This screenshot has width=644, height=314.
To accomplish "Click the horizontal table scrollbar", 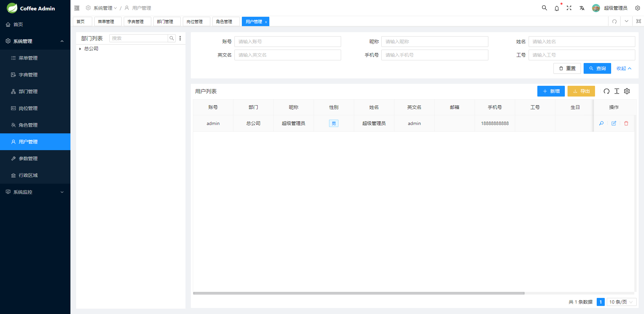I will (359, 293).
